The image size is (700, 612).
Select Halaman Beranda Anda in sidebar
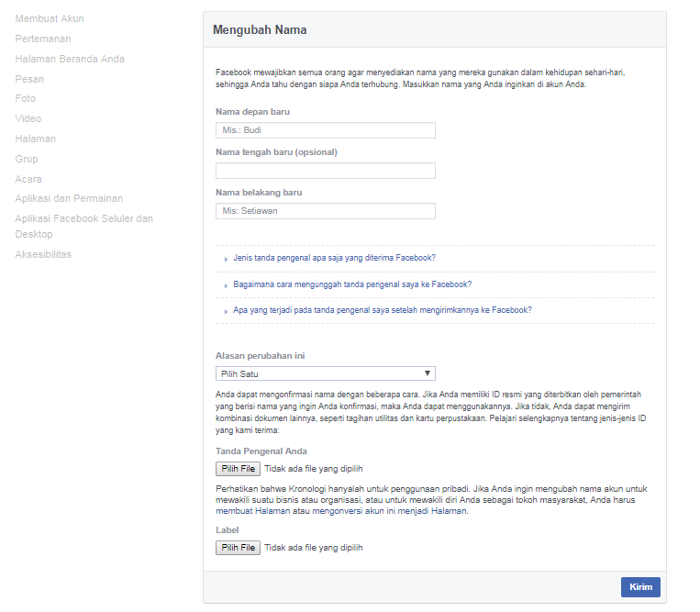coord(70,59)
